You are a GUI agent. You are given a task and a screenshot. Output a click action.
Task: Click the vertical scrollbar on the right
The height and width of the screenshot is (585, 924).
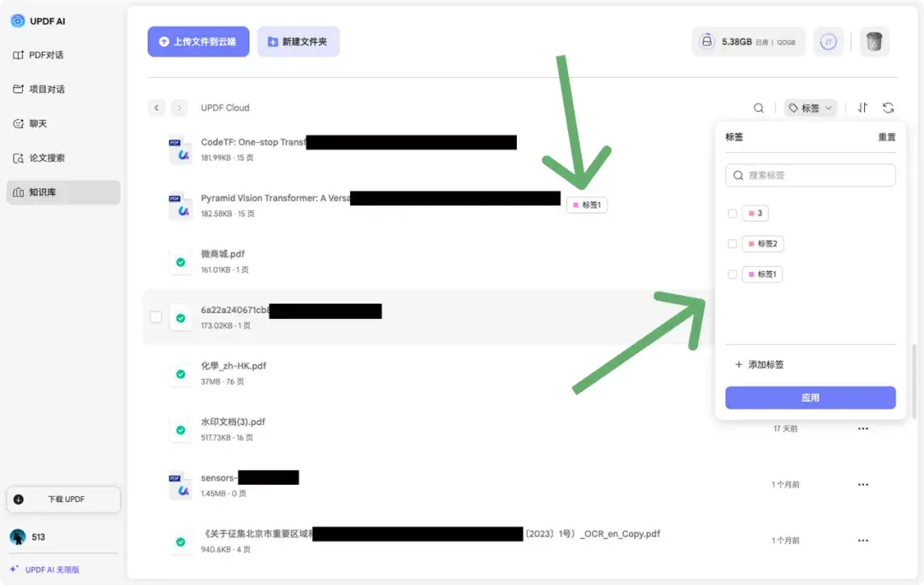[x=914, y=381]
